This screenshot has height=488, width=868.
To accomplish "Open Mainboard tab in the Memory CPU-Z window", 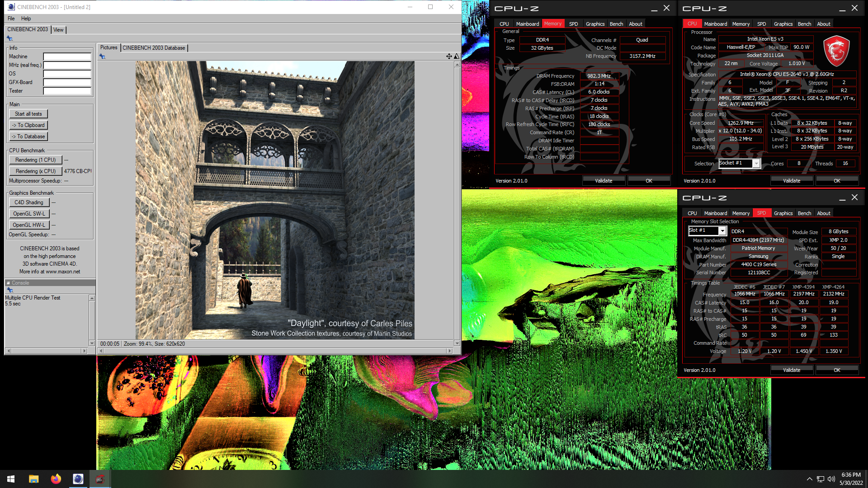I will [x=527, y=24].
